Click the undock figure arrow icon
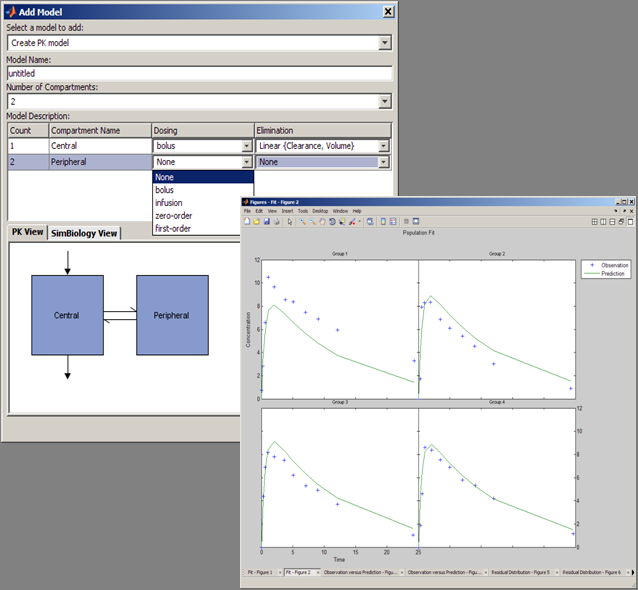638x590 pixels. point(624,211)
